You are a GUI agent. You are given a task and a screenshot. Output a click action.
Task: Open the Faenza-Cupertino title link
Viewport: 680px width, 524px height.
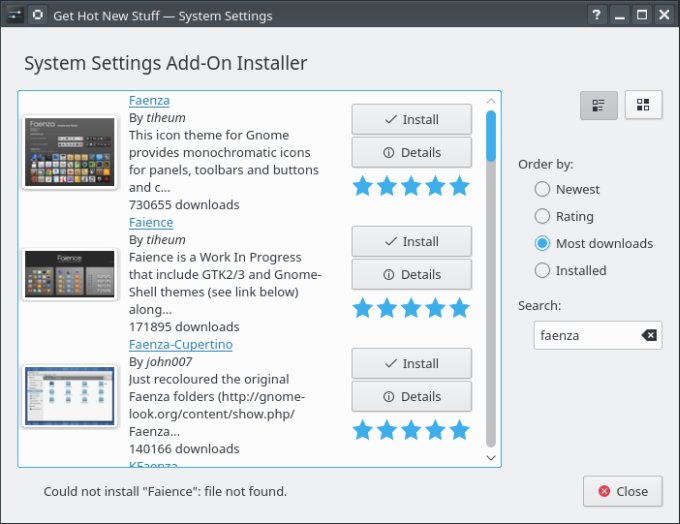click(x=181, y=344)
